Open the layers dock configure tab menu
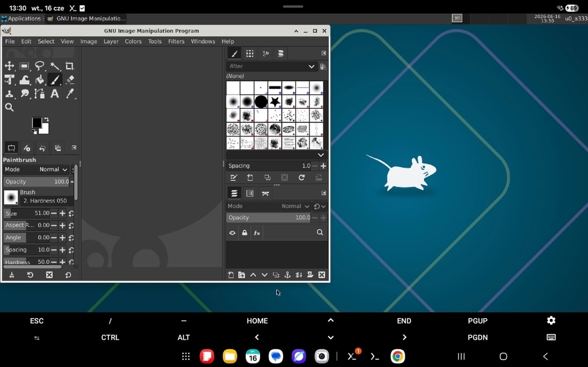 [x=323, y=193]
